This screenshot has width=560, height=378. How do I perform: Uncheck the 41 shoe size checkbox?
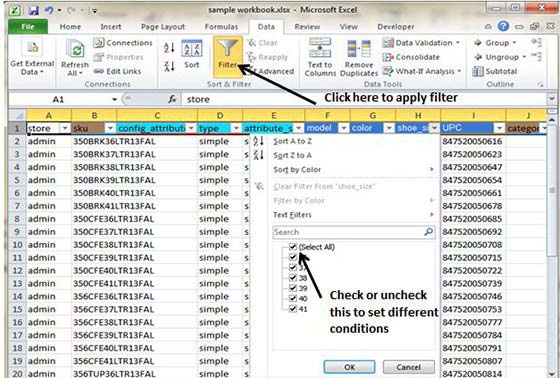(x=293, y=308)
